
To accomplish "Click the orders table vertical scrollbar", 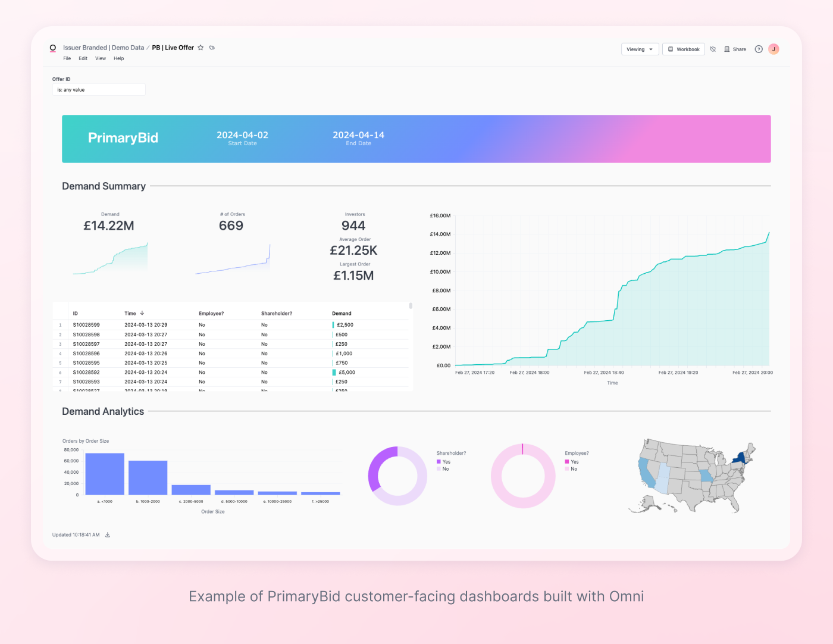I will tap(411, 306).
